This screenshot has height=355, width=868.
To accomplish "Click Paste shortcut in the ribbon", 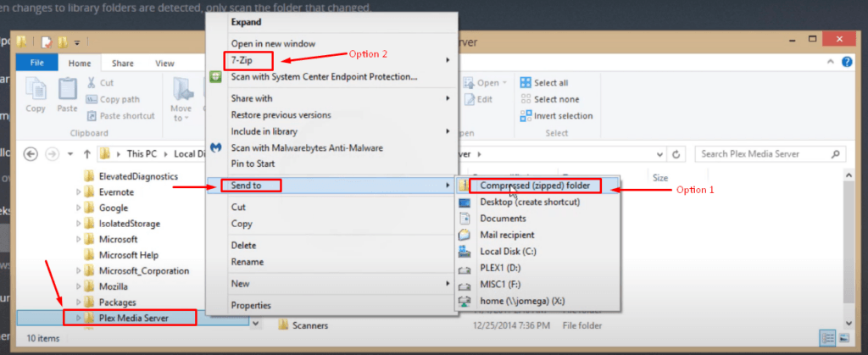I will point(121,116).
